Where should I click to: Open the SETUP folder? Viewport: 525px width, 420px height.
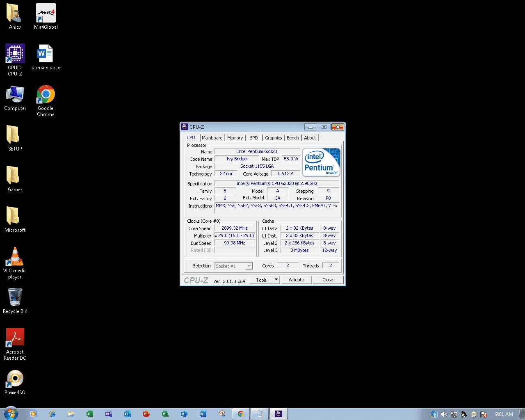pos(15,138)
